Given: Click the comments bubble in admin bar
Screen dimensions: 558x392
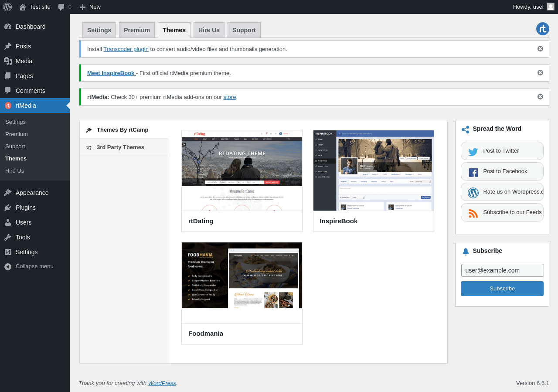Looking at the screenshot, I should click(64, 7).
